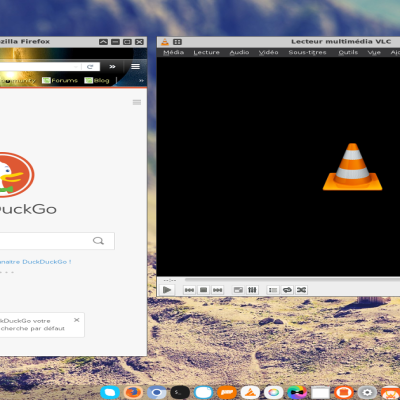Toggle VLC shuffle random mode

(301, 290)
